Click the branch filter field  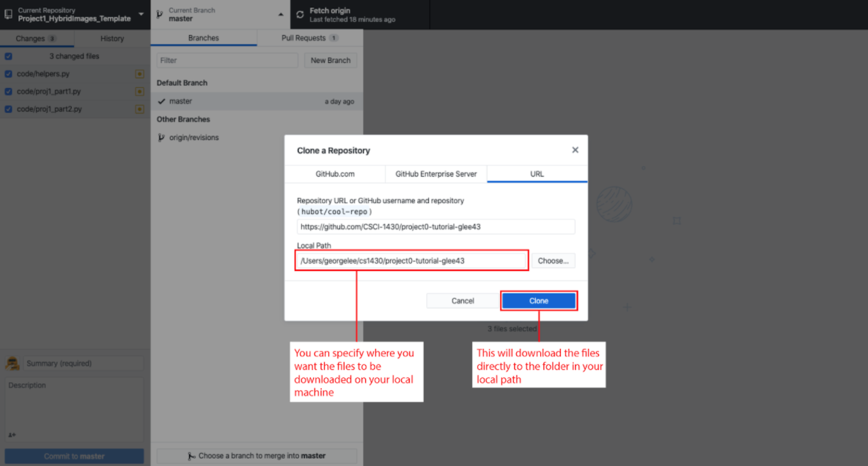(x=226, y=60)
